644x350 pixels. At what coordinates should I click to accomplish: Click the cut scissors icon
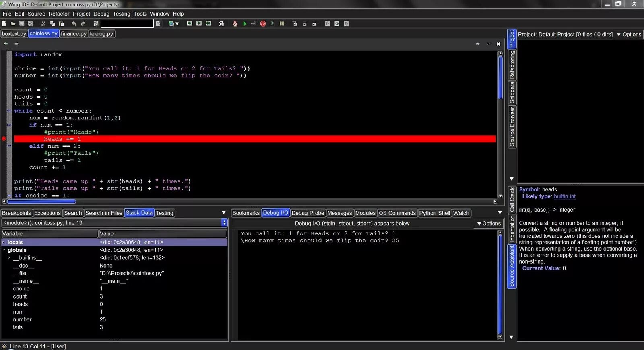point(43,24)
